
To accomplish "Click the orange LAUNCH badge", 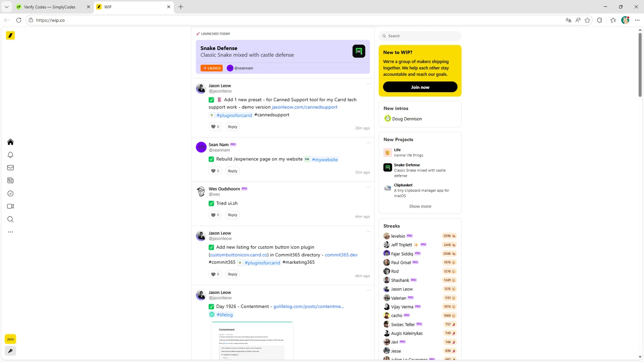I will click(x=212, y=68).
